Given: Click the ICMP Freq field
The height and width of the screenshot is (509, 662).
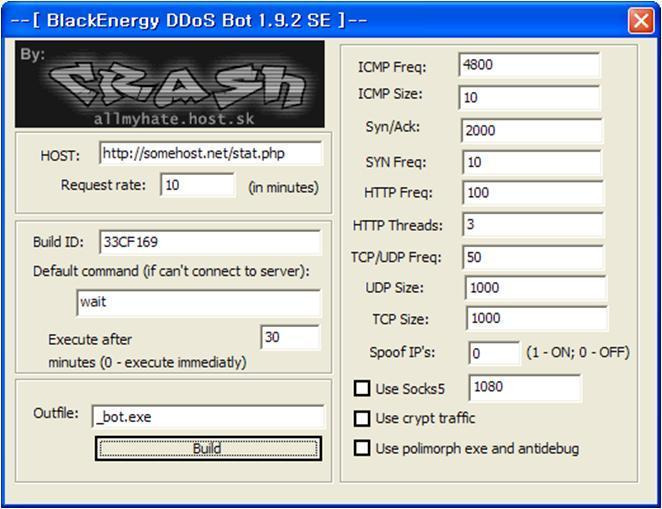Looking at the screenshot, I should (x=529, y=65).
